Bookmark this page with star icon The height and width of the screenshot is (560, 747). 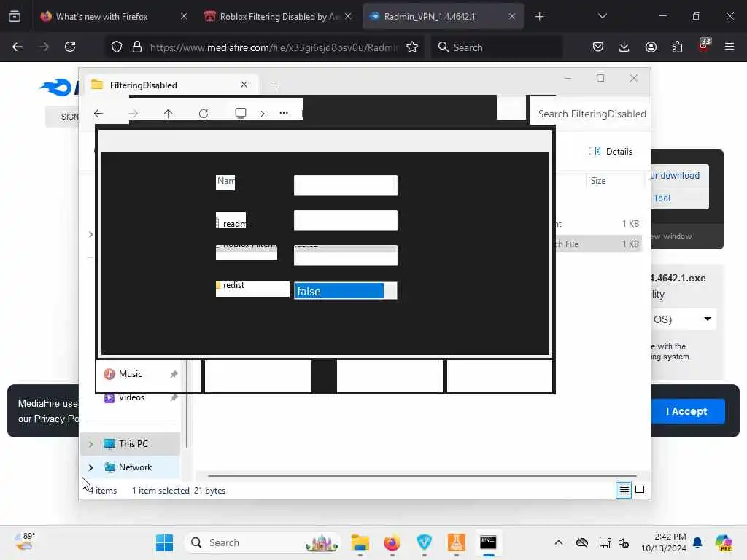(x=412, y=47)
